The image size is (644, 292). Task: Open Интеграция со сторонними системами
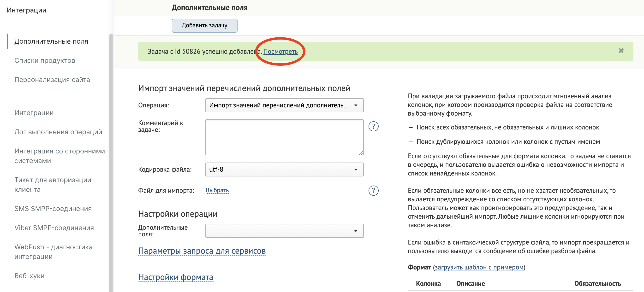click(60, 156)
